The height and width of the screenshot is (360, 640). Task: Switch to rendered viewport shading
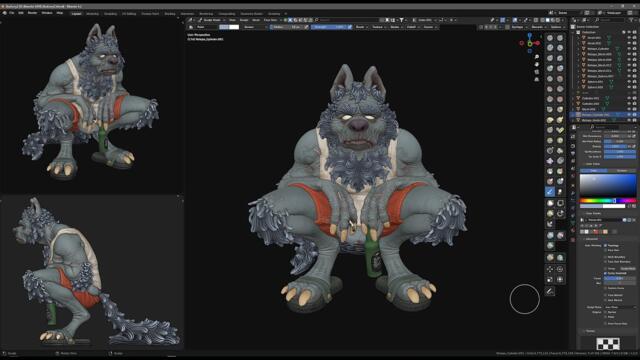[x=558, y=20]
